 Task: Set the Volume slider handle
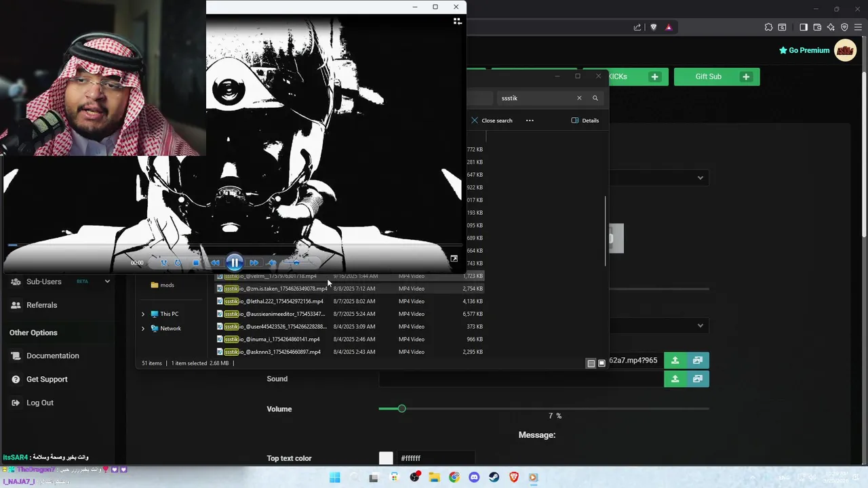(x=401, y=409)
